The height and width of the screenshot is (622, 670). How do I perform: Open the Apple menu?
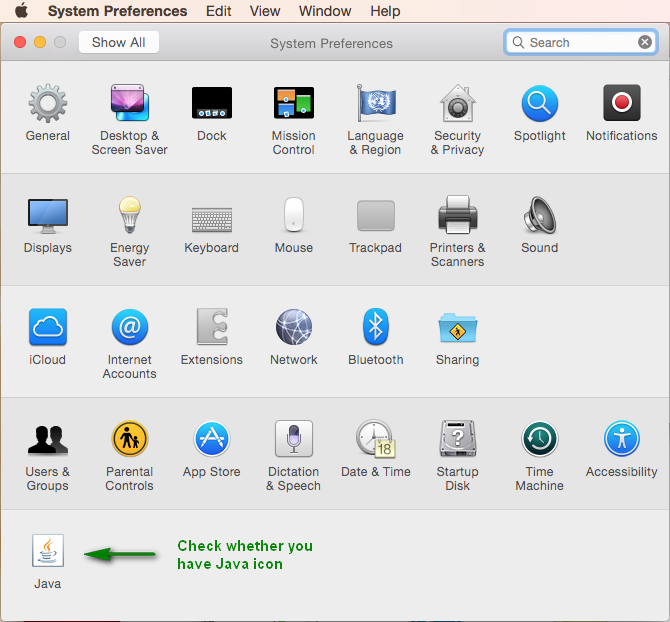click(20, 11)
